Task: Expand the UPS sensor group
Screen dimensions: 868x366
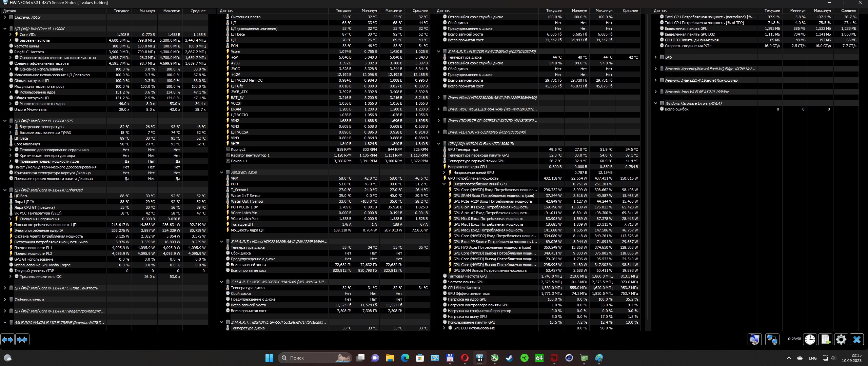Action: coord(655,57)
